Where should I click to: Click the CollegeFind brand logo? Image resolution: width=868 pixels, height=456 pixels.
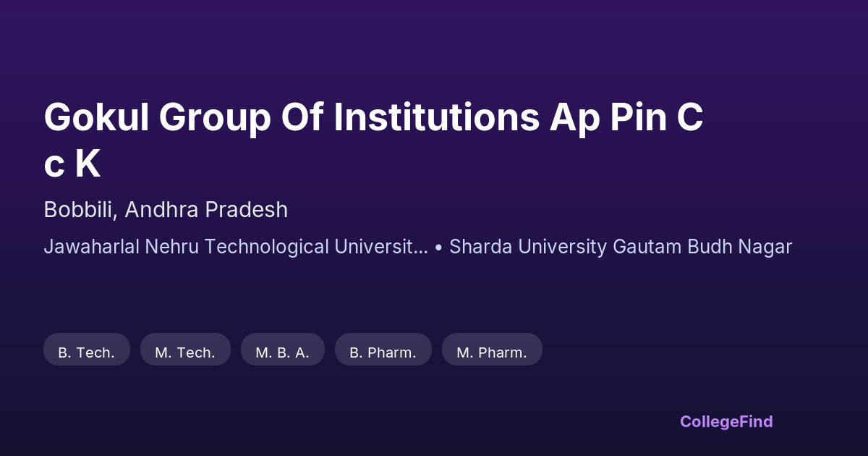726,421
